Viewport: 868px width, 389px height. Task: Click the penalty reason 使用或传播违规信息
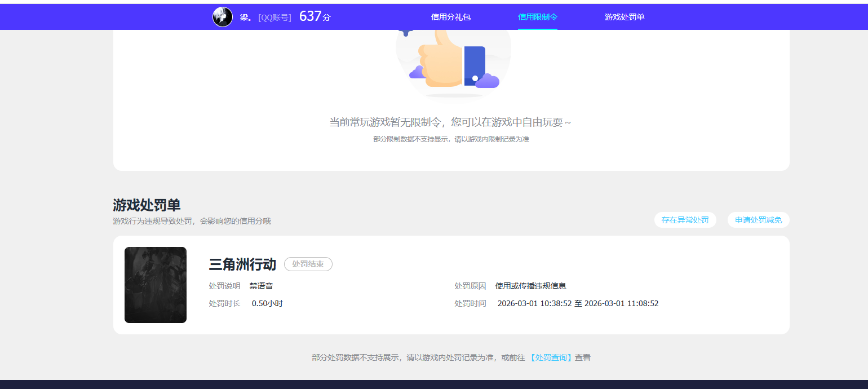532,286
